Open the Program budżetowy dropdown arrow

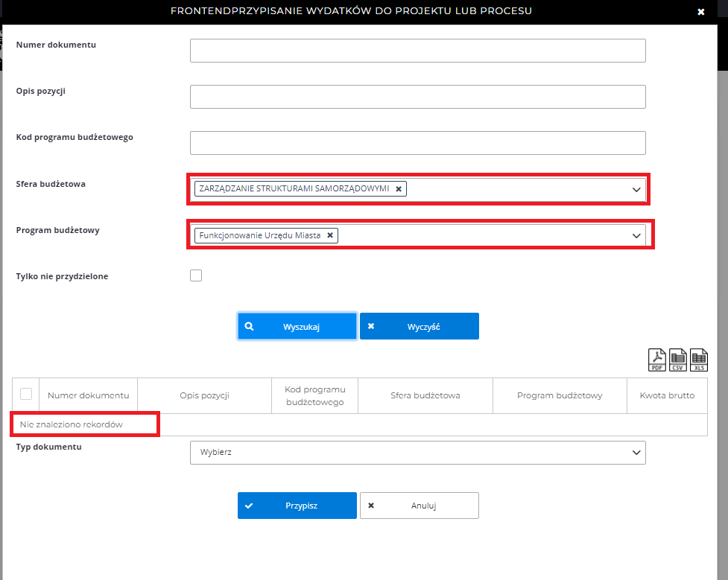(636, 236)
